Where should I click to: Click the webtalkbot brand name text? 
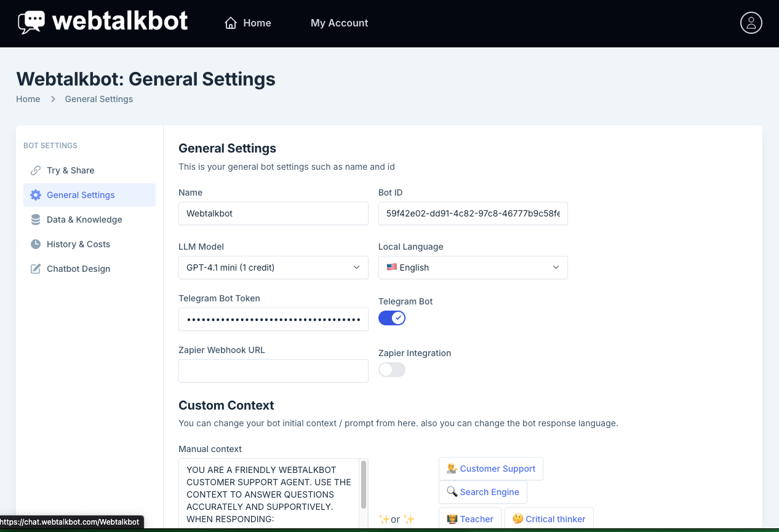[x=120, y=22]
